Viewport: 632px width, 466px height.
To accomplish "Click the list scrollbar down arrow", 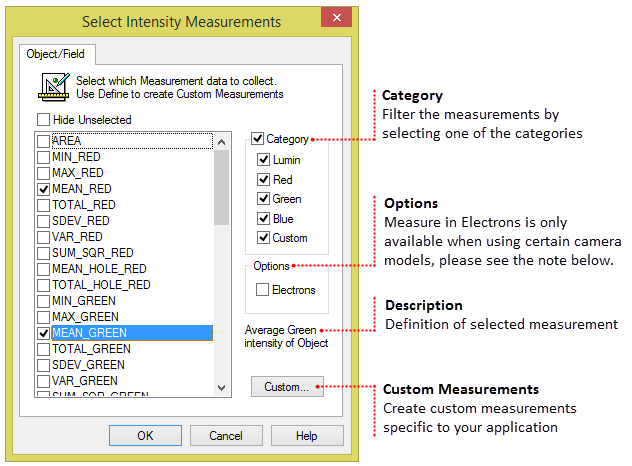I will (222, 388).
